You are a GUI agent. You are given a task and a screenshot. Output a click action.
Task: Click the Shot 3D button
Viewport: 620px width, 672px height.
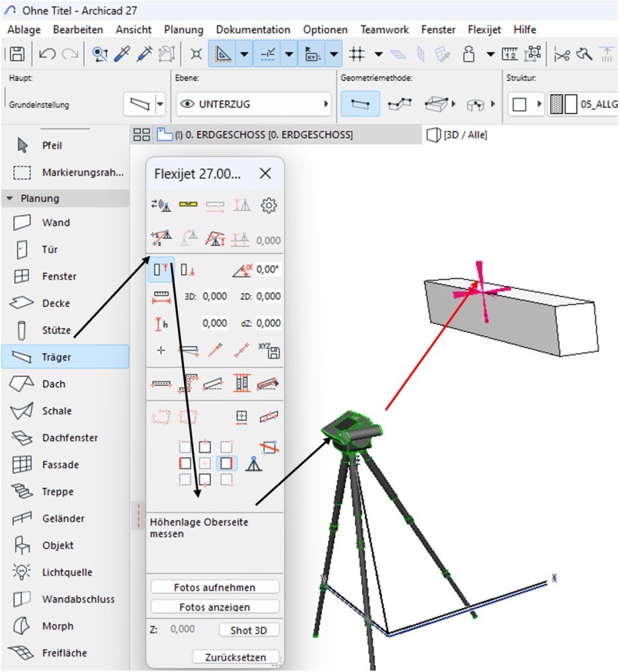point(249,630)
